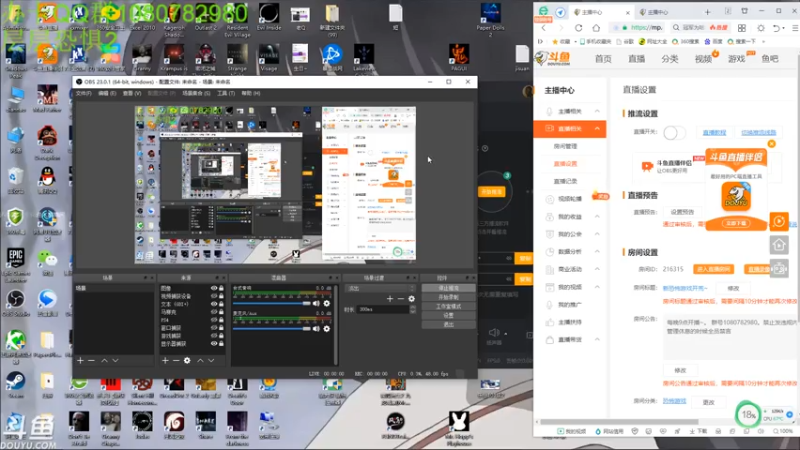Open source properties gear icon
This screenshot has width=800, height=450.
pyautogui.click(x=187, y=361)
